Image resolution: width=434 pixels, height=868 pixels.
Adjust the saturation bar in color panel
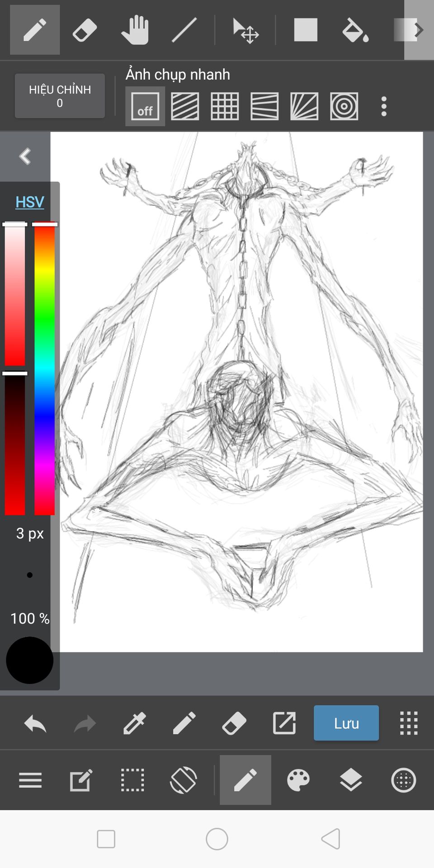[15, 294]
